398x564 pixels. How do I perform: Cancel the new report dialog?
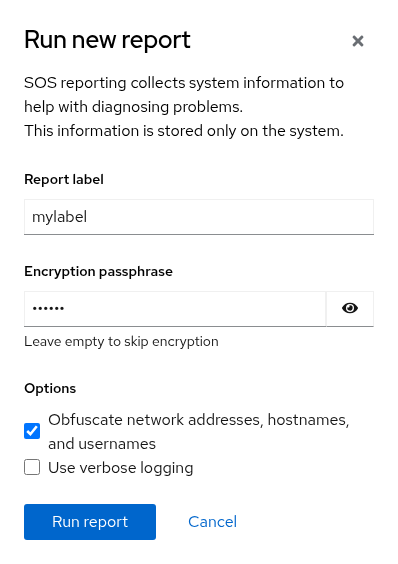point(212,522)
